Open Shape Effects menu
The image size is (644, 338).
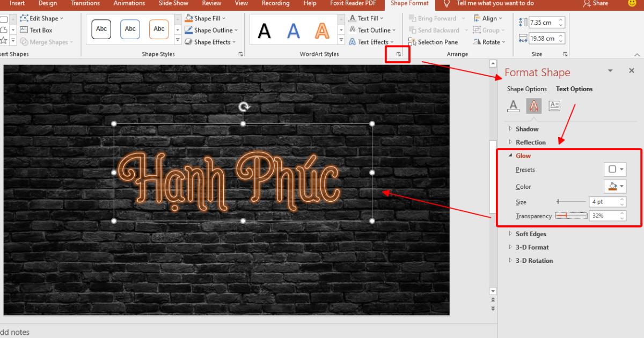(210, 42)
